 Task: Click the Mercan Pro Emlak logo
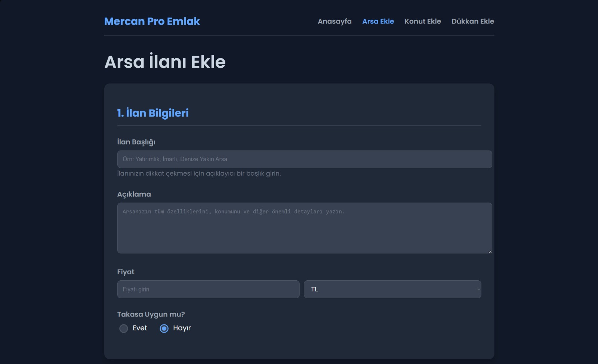coord(152,21)
